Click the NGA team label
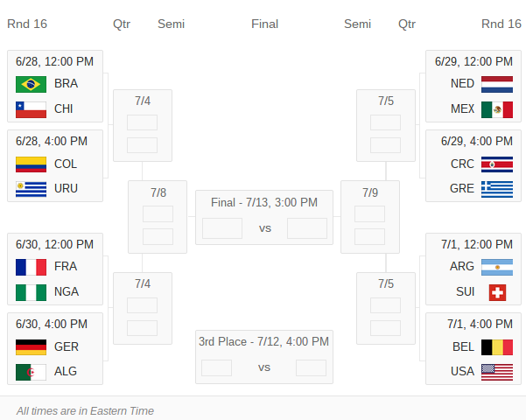 (66, 292)
